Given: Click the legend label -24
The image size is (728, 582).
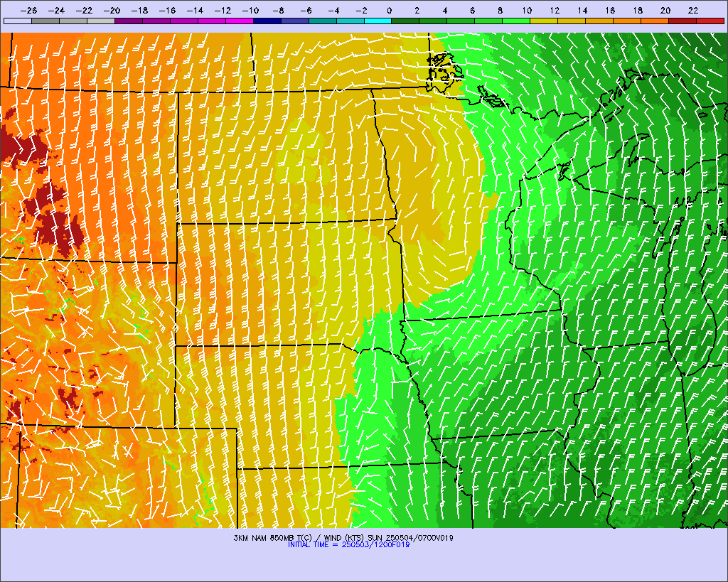Looking at the screenshot, I should pyautogui.click(x=56, y=10).
